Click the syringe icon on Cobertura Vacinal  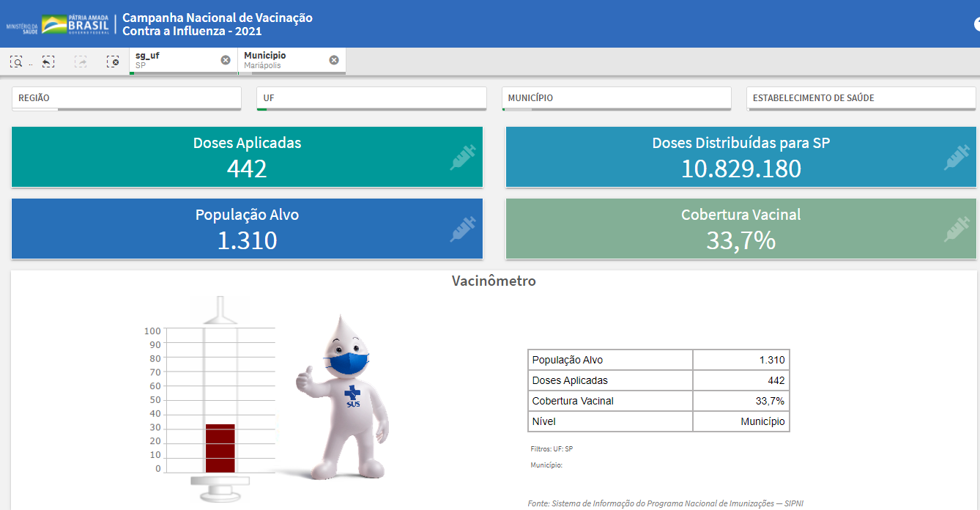957,229
